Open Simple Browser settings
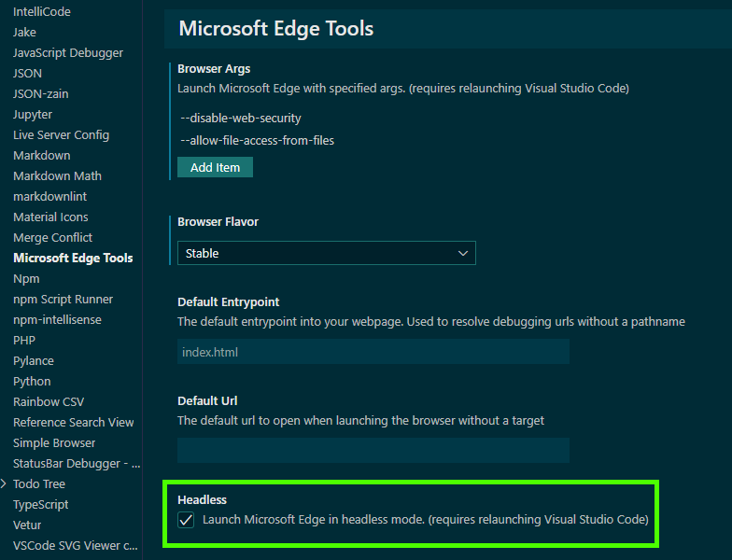 tap(54, 442)
